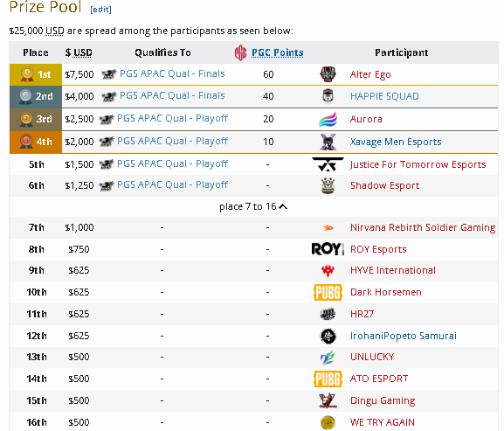Open the Dingu Gaming team page
This screenshot has height=431, width=504.
383,400
